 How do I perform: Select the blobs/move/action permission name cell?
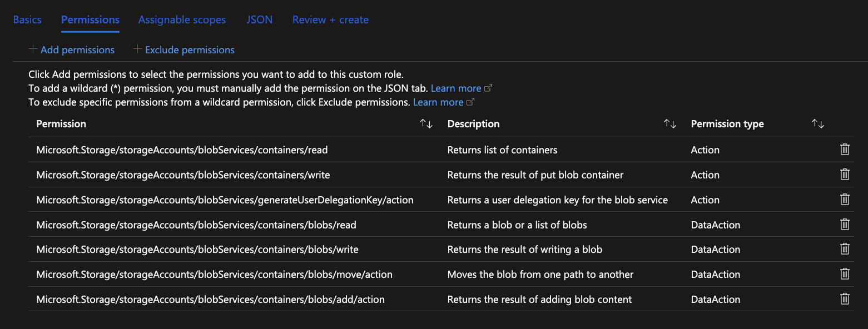[214, 274]
